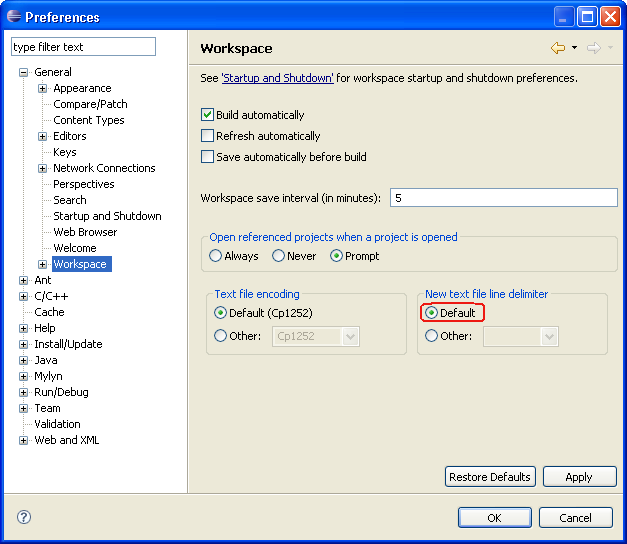Enable Save automatically before build
The width and height of the screenshot is (627, 544).
click(x=208, y=157)
